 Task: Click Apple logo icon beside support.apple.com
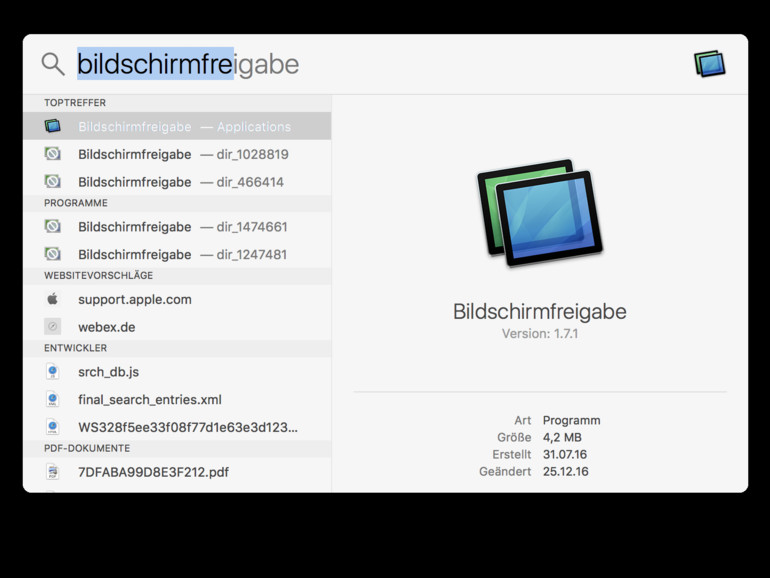click(53, 298)
